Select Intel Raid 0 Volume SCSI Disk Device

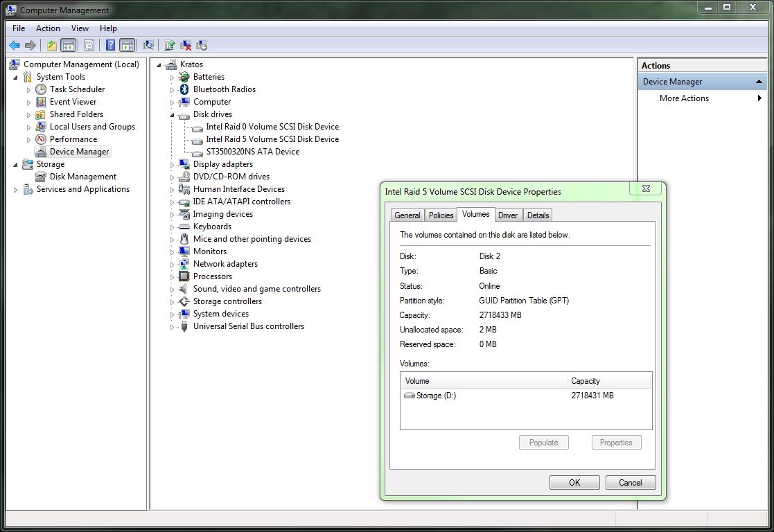pos(272,127)
